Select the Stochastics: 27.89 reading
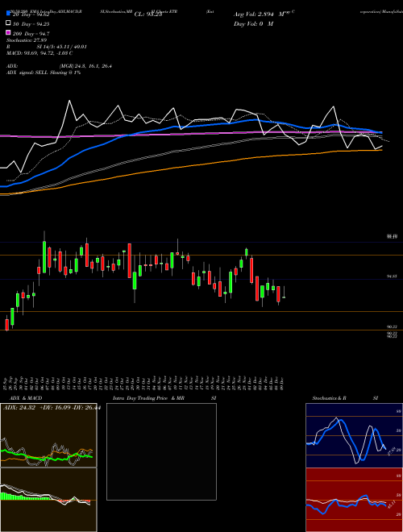The image size is (403, 532). pyautogui.click(x=28, y=40)
